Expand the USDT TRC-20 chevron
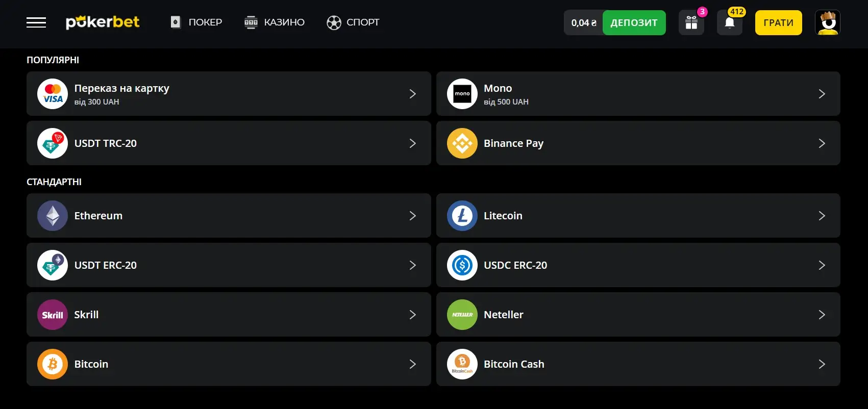 [413, 143]
